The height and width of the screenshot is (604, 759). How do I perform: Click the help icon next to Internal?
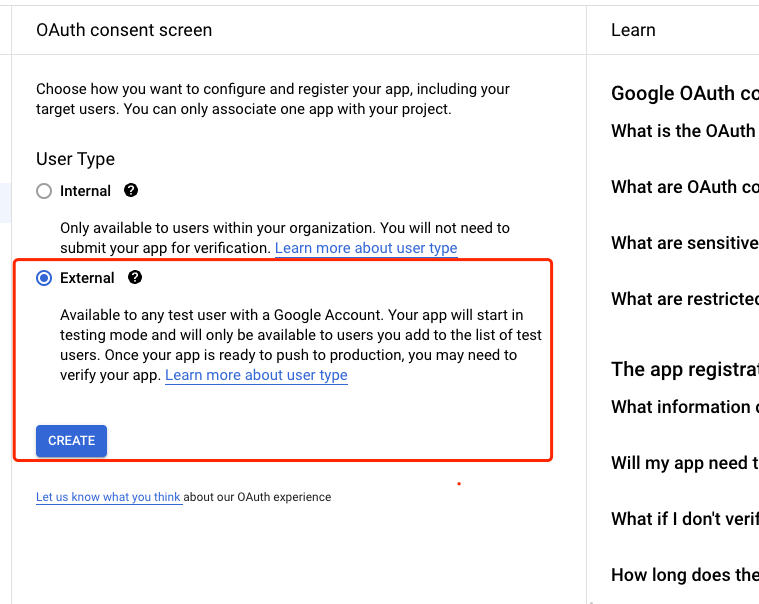(131, 190)
